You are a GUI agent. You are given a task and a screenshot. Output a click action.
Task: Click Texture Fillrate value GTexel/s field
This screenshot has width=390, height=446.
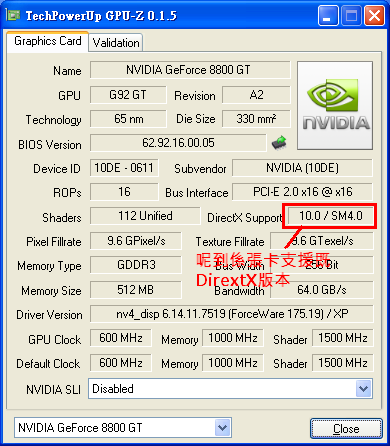322,241
